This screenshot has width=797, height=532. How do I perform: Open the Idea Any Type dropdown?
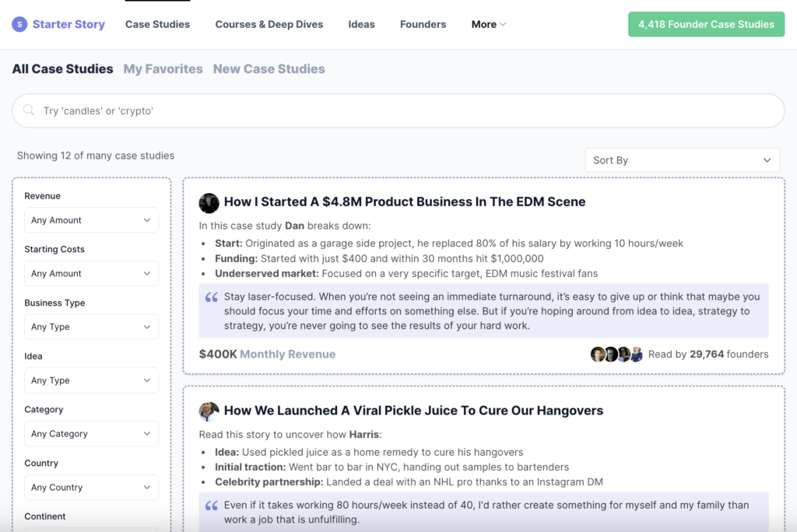(92, 380)
